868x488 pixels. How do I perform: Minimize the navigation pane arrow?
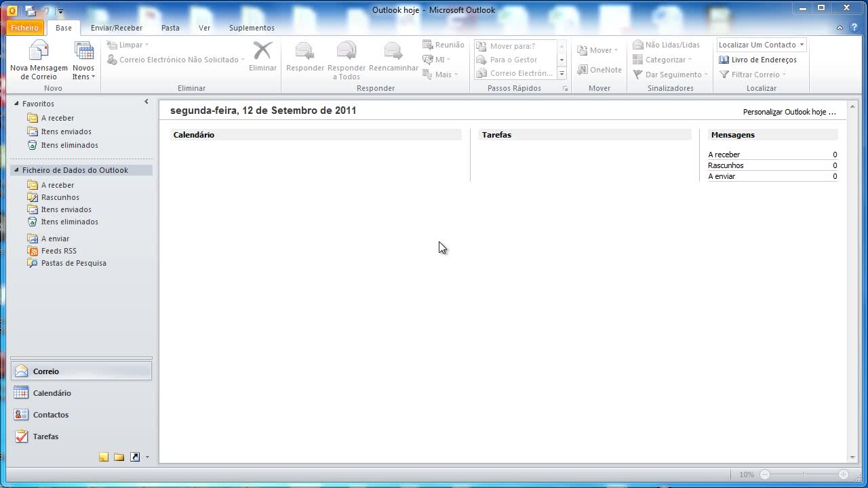pos(146,102)
